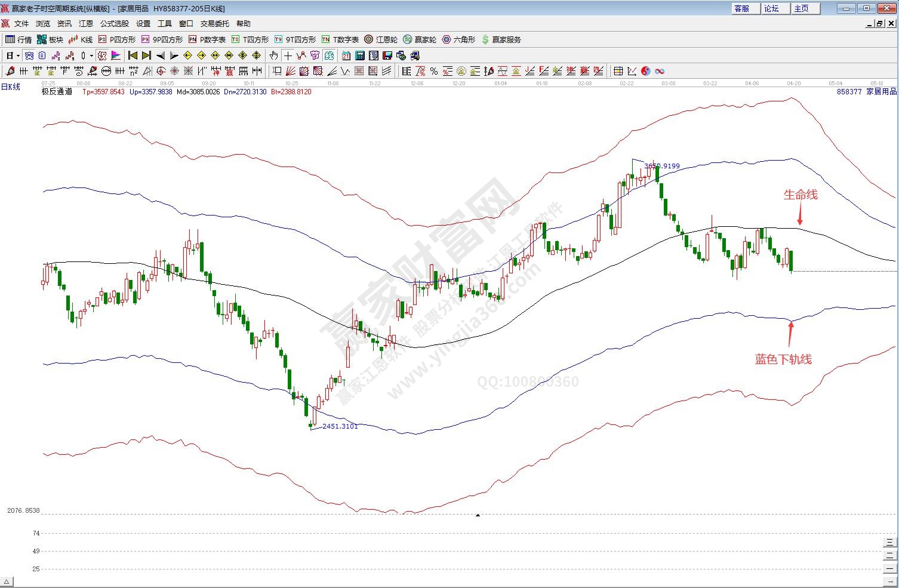
Task: Open the candlestick style dropdown arrow
Action: tap(91, 56)
